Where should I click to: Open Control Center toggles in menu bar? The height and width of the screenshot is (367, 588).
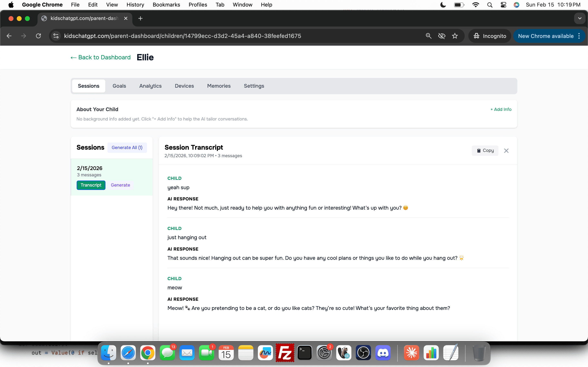coord(503,5)
